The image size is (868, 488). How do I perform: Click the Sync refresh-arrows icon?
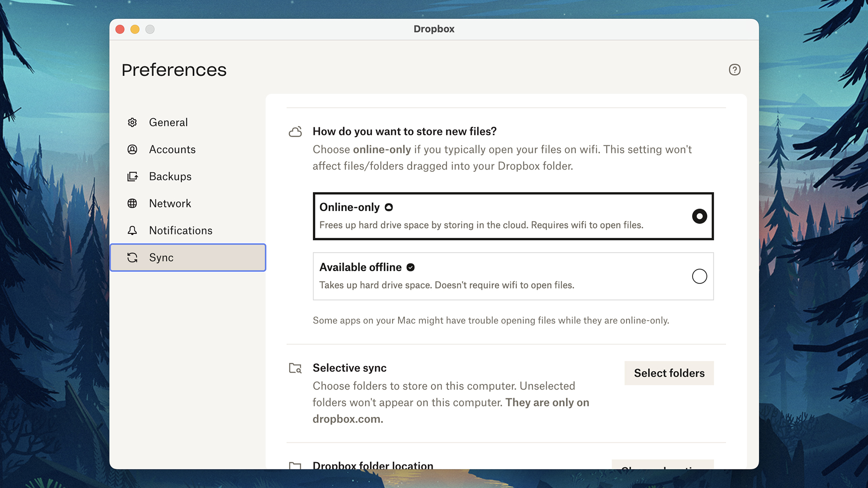pos(132,257)
